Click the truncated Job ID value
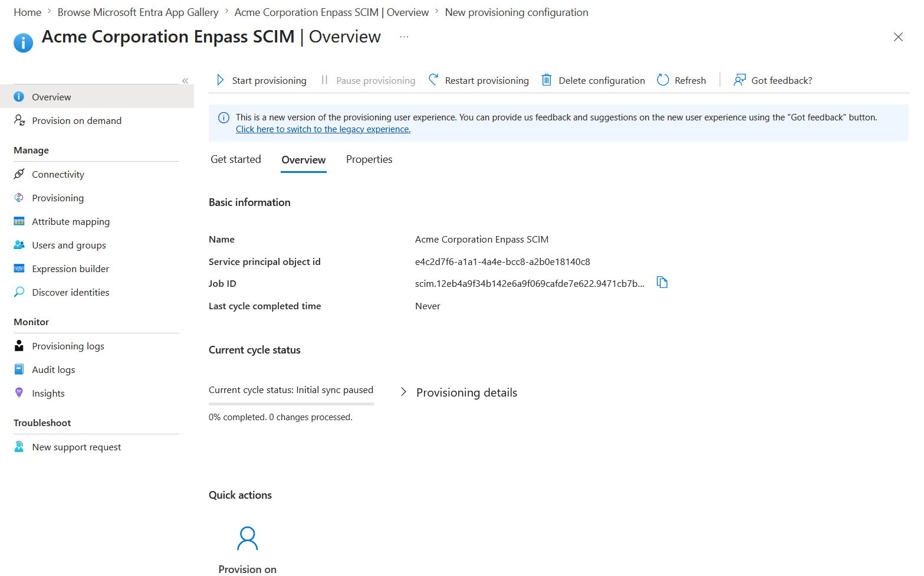 (530, 283)
